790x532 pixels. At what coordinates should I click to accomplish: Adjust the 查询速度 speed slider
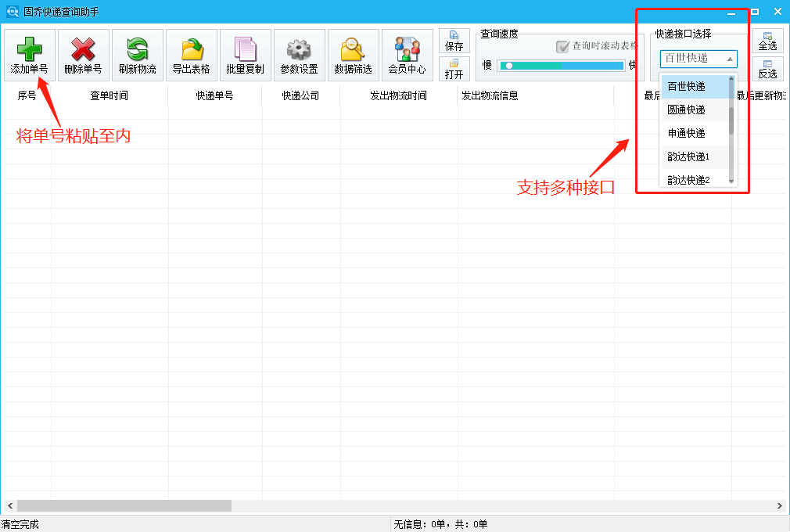pyautogui.click(x=562, y=66)
